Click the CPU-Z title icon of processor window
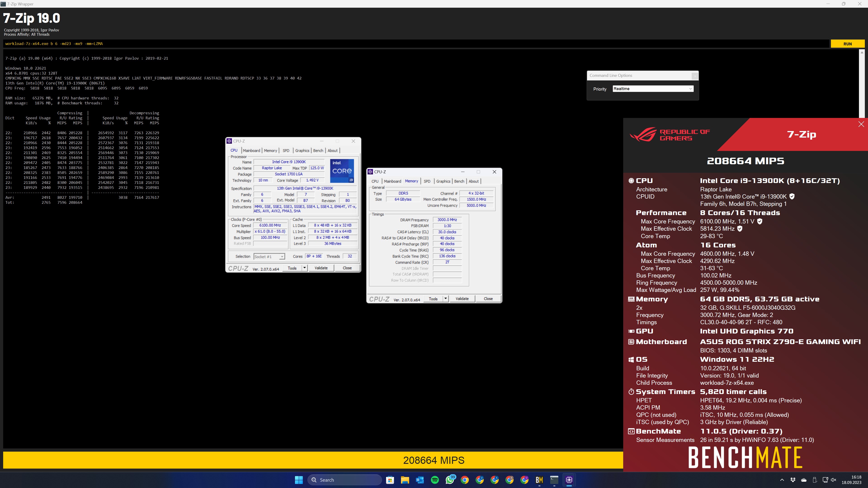The height and width of the screenshot is (488, 868). pos(229,141)
